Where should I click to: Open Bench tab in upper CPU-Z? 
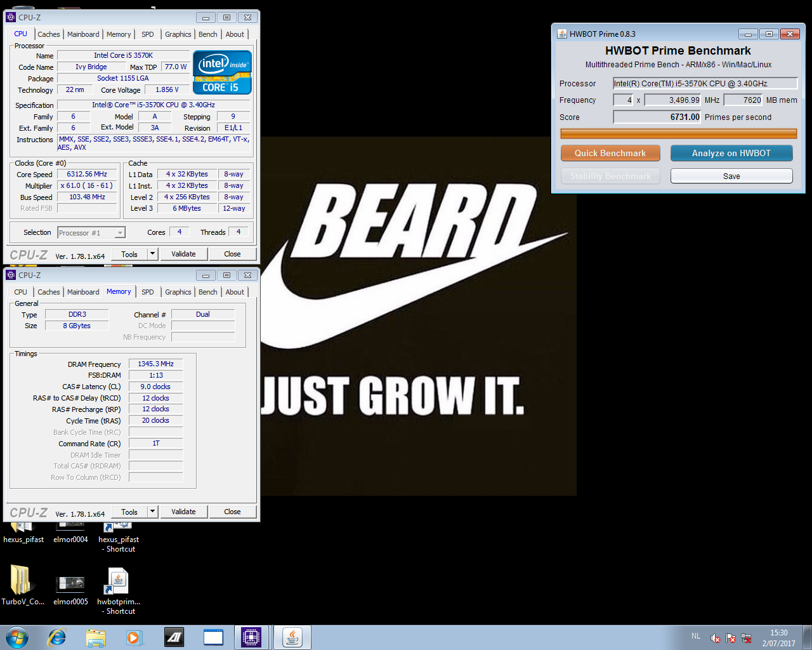[x=208, y=34]
